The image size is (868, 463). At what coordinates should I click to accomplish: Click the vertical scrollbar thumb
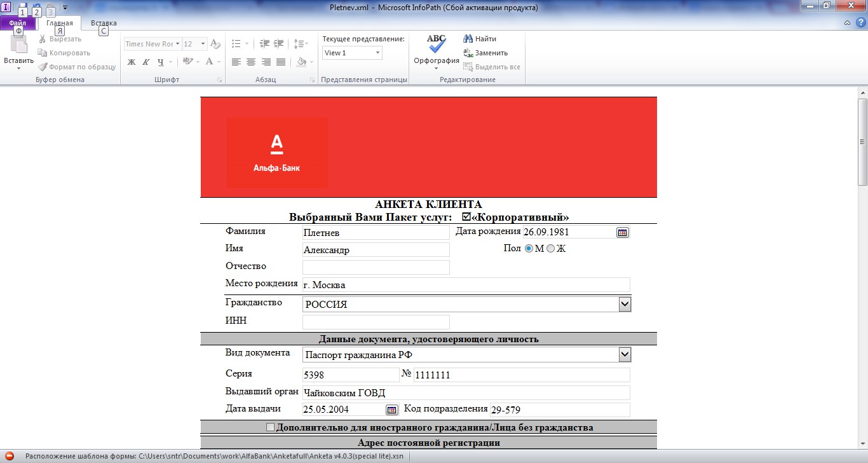(862, 141)
